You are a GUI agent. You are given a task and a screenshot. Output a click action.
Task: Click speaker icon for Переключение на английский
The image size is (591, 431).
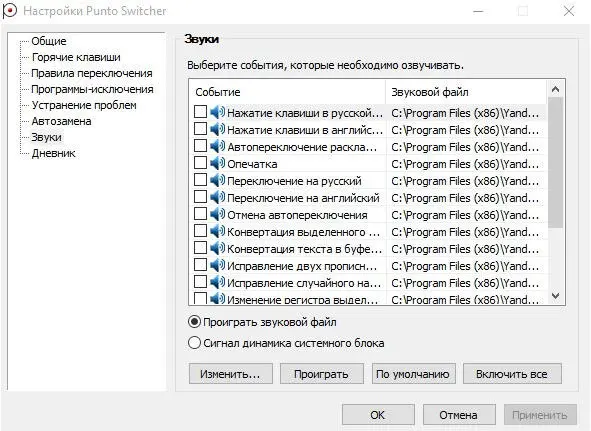[217, 197]
